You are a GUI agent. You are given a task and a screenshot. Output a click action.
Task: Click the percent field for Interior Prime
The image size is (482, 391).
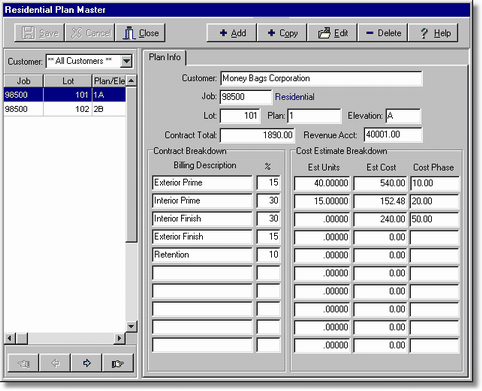pyautogui.click(x=268, y=201)
